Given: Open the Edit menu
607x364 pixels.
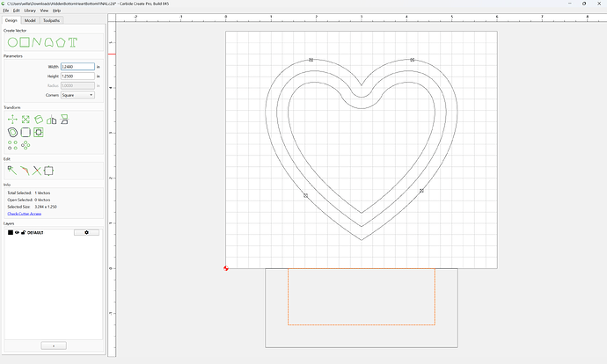Looking at the screenshot, I should point(16,11).
